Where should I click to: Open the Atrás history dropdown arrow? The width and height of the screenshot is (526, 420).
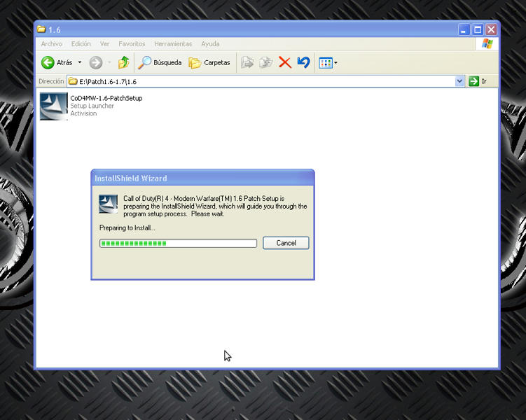pyautogui.click(x=80, y=62)
